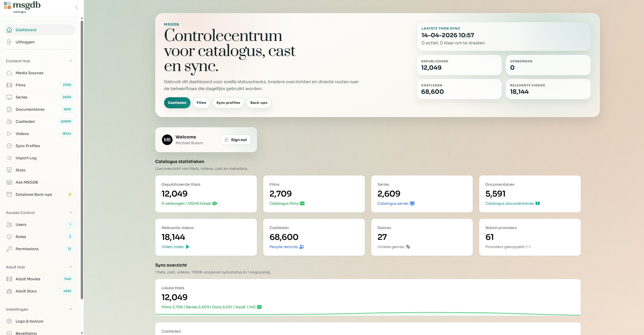644x335 pixels.
Task: Select the Sync Profiles clock icon
Action: click(x=10, y=146)
